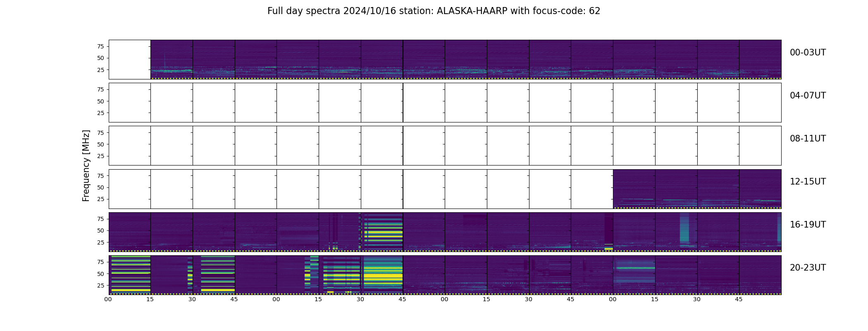
Task: Select the 75 tick label of the 20-23UT row
Action: tap(100, 262)
